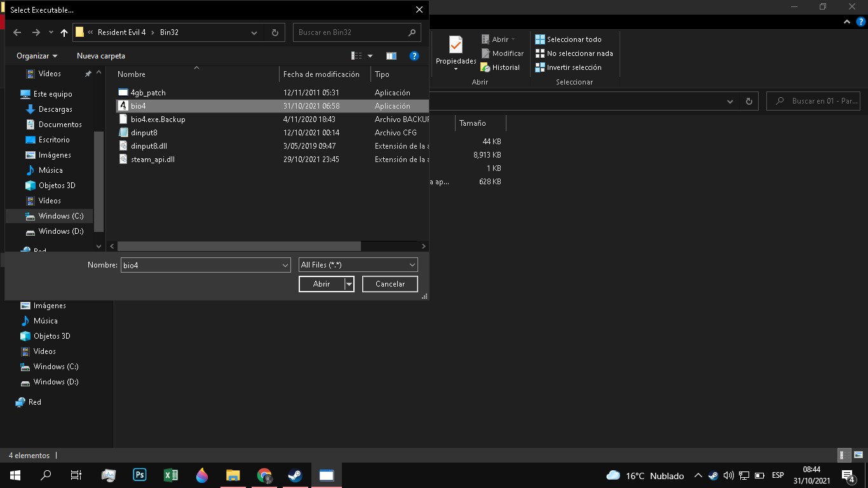Launch Chrome from the taskbar
This screenshot has width=868, height=488.
coord(264,475)
